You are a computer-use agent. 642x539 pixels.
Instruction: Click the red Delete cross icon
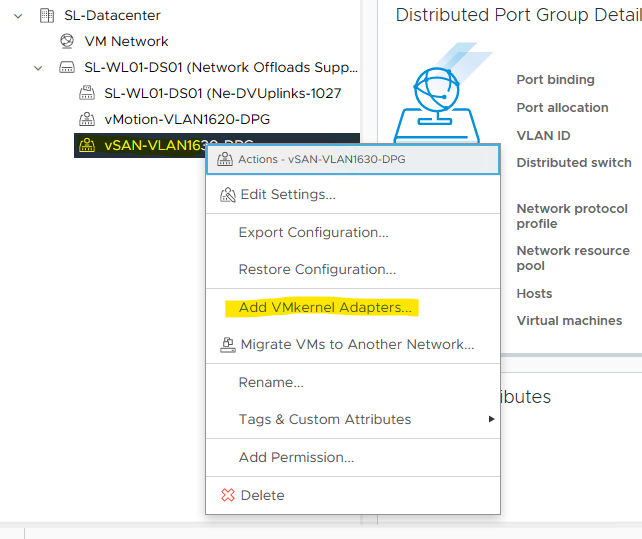pos(228,495)
